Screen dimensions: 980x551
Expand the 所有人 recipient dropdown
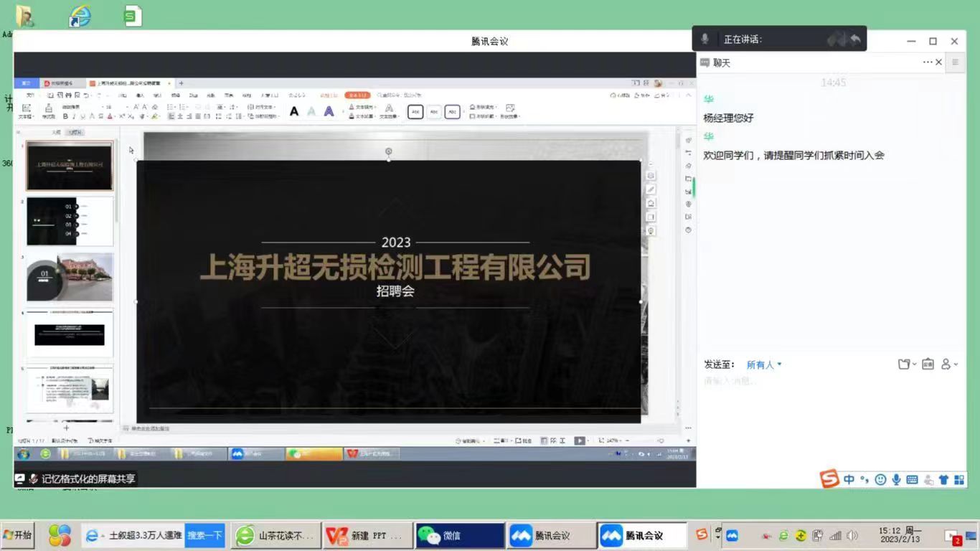pos(764,364)
